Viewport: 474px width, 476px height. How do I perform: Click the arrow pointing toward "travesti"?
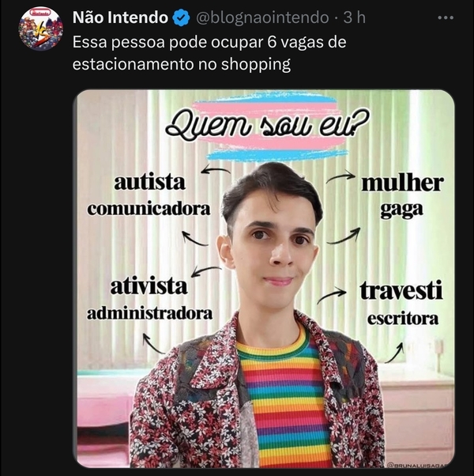tap(332, 296)
